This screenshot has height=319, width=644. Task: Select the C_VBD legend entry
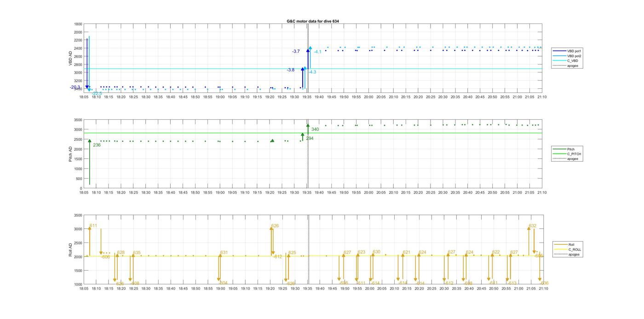coord(565,61)
